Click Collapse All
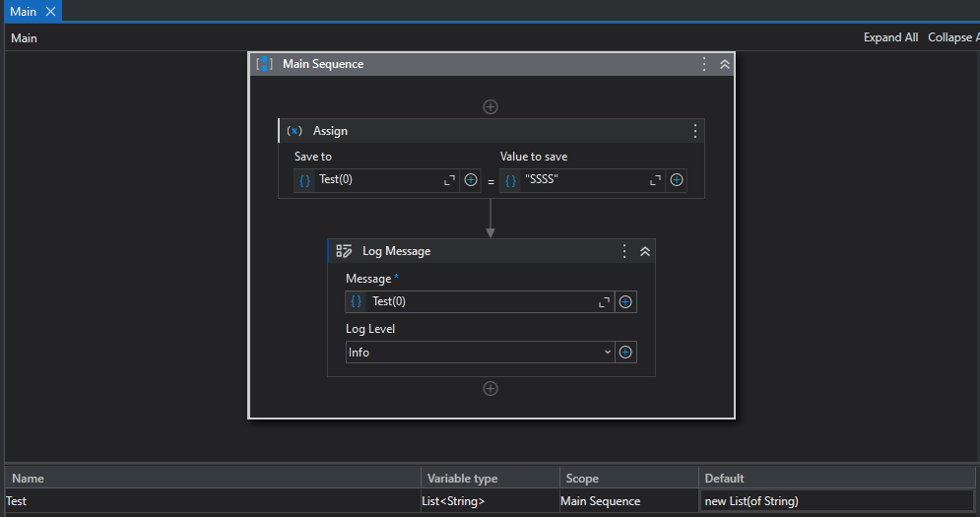Image resolution: width=980 pixels, height=517 pixels. (952, 37)
